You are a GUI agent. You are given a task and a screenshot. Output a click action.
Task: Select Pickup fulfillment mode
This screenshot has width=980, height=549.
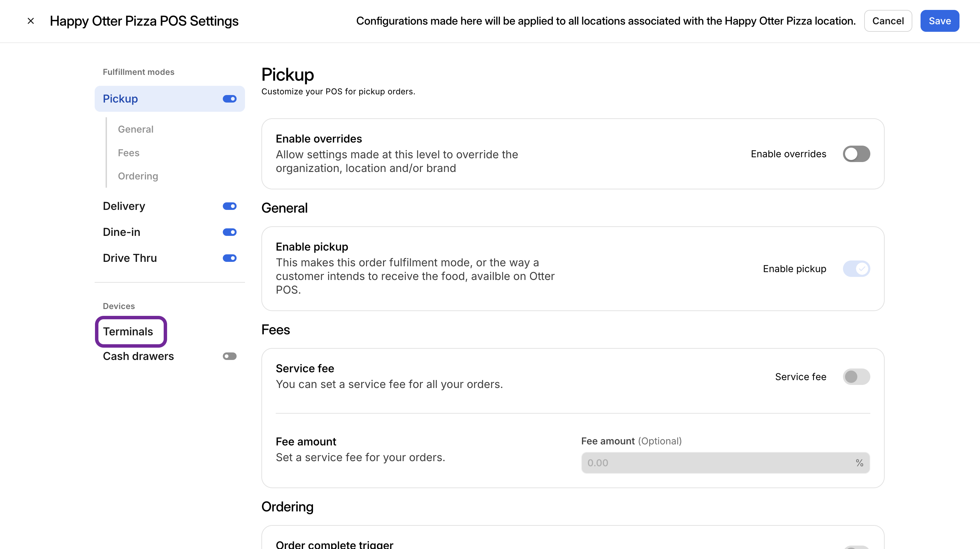170,98
